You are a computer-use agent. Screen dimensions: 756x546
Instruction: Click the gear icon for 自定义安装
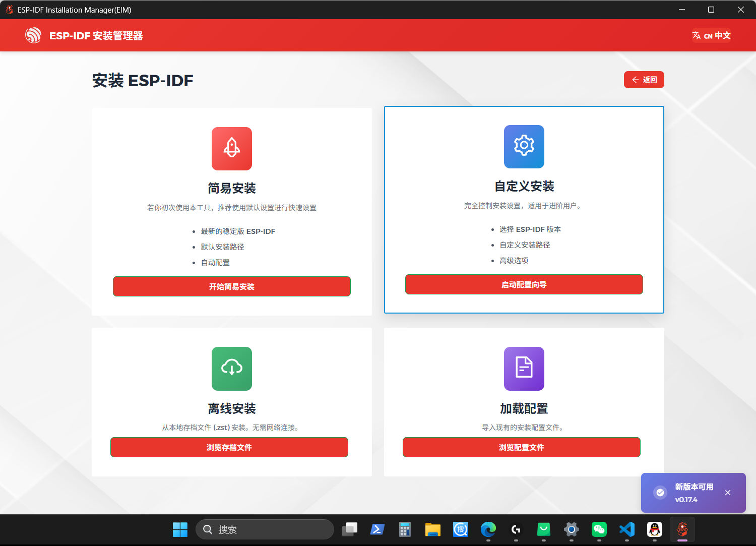click(x=524, y=147)
